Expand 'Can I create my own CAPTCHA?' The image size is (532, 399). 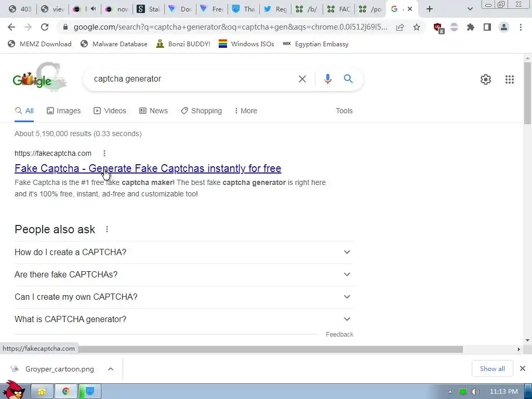pos(184,297)
